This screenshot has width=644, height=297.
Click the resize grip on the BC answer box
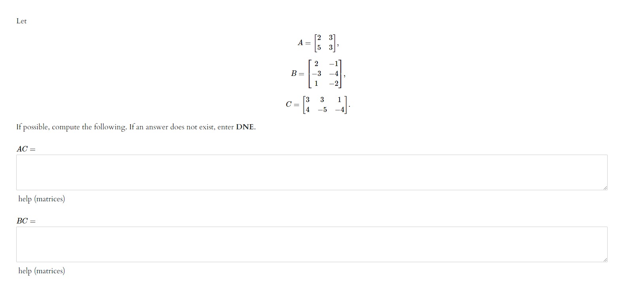point(604,259)
